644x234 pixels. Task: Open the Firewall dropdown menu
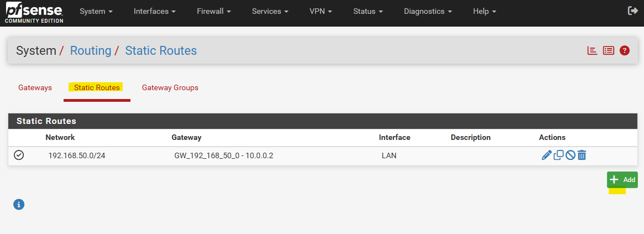pyautogui.click(x=213, y=12)
